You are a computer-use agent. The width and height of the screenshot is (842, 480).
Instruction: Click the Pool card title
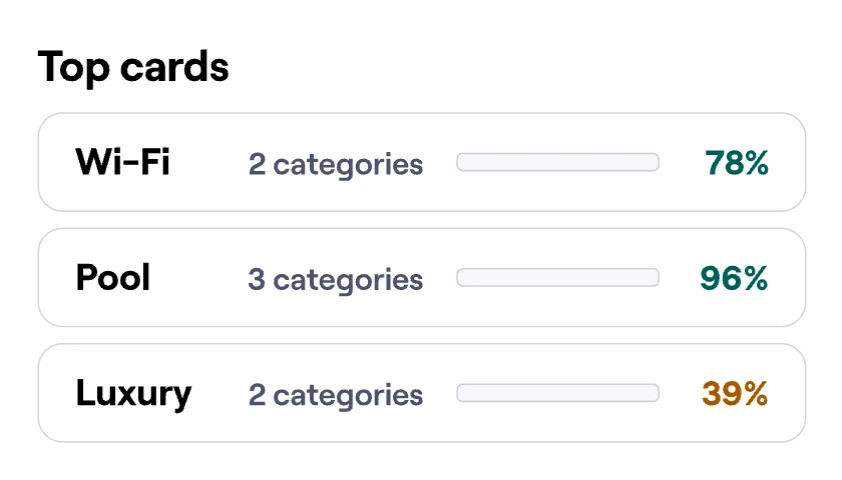113,278
